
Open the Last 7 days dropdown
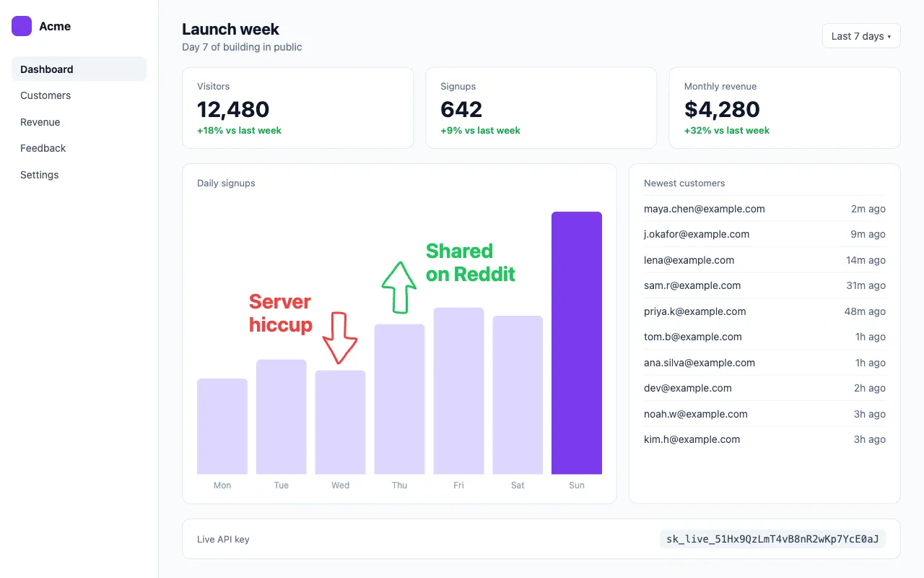[x=861, y=36]
